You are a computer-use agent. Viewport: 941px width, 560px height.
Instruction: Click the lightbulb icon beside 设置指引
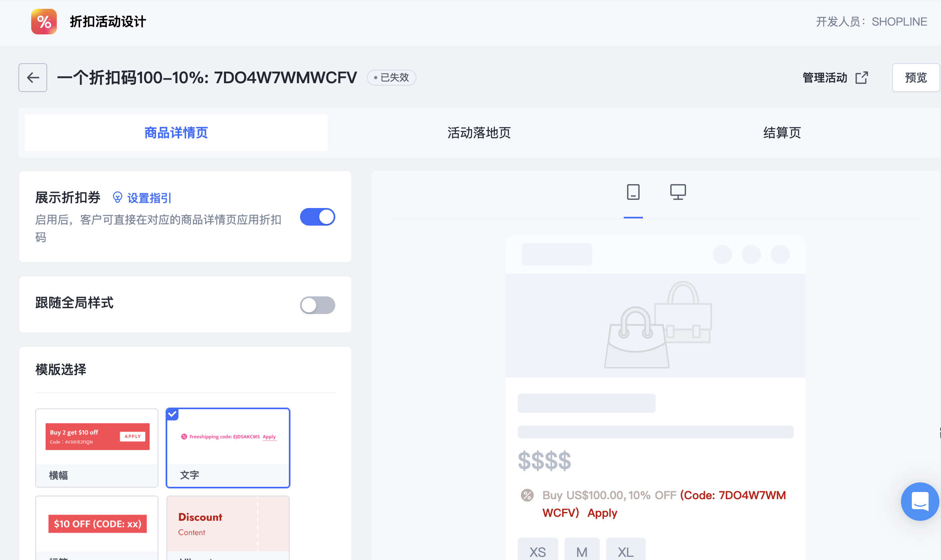(x=117, y=197)
